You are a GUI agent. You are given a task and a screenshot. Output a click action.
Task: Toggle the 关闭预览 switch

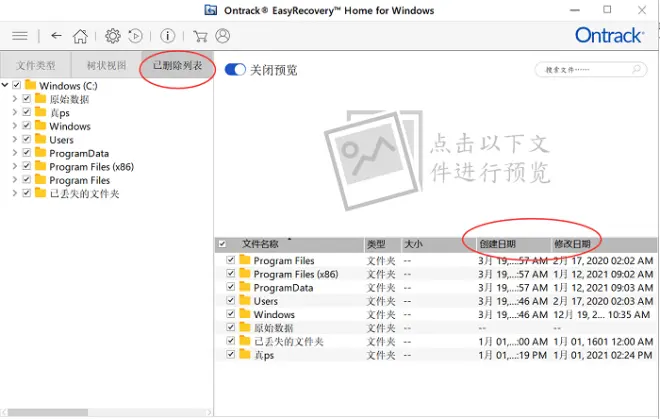click(x=235, y=69)
